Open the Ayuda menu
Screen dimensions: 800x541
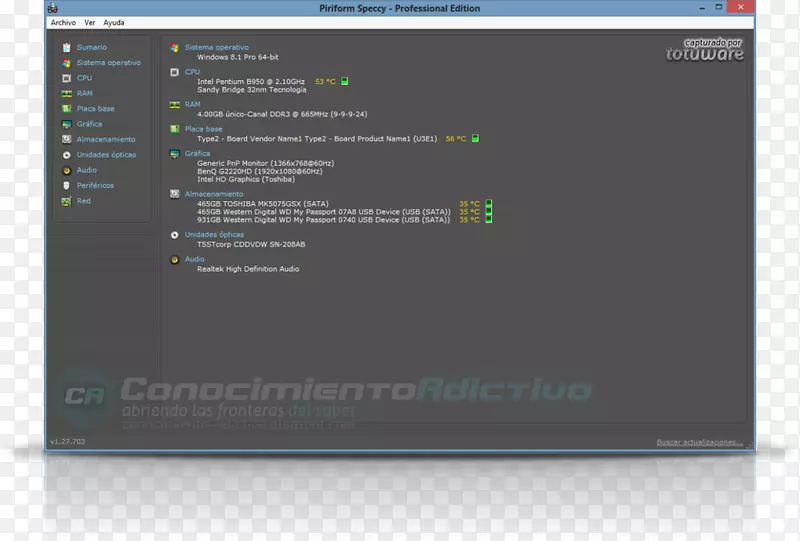pos(114,22)
